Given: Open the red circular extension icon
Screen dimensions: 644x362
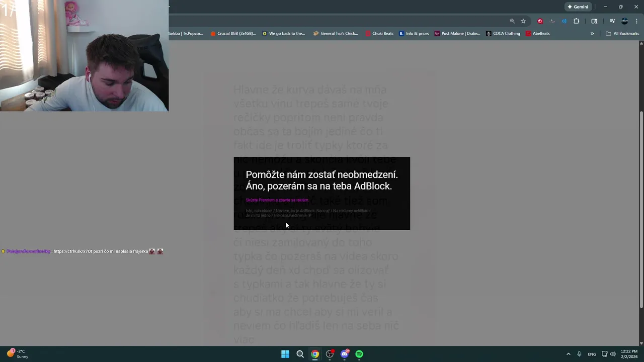Looking at the screenshot, I should pyautogui.click(x=540, y=21).
